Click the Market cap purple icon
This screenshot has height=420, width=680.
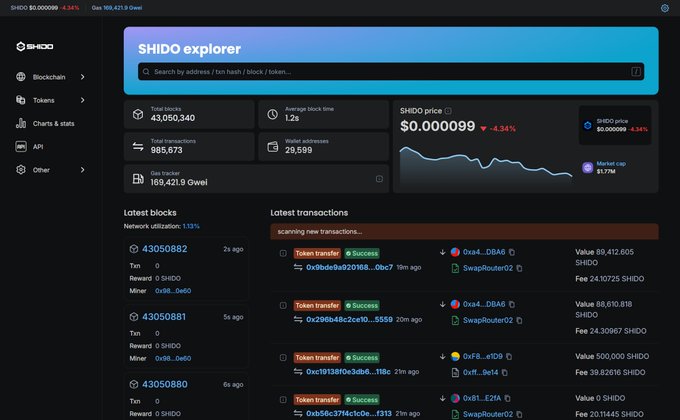[588, 167]
